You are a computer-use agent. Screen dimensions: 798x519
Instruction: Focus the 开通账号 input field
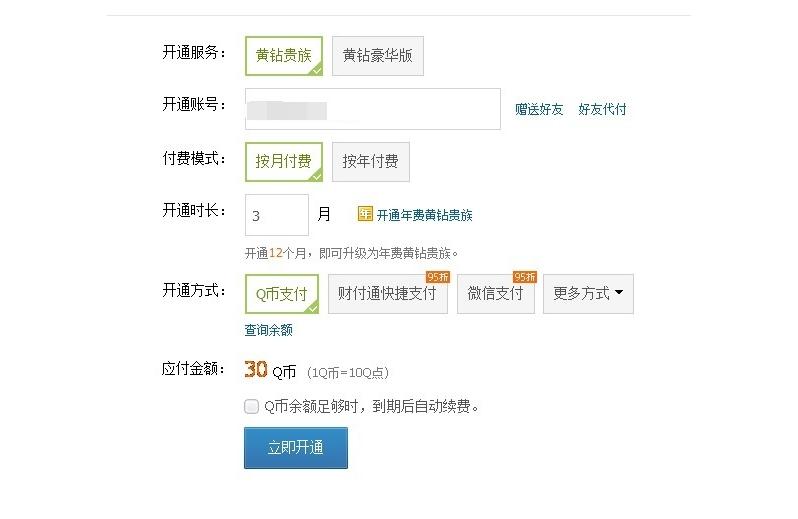pyautogui.click(x=372, y=109)
